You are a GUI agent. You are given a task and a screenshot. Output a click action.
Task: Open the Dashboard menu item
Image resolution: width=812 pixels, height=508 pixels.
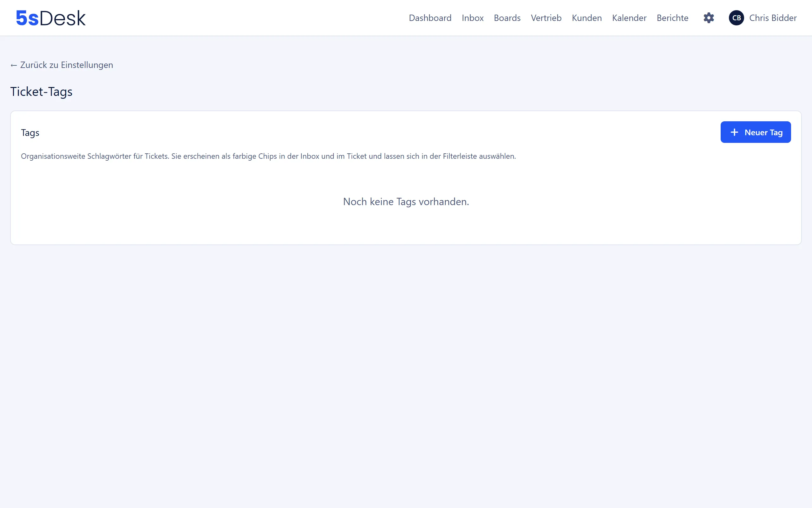click(430, 18)
